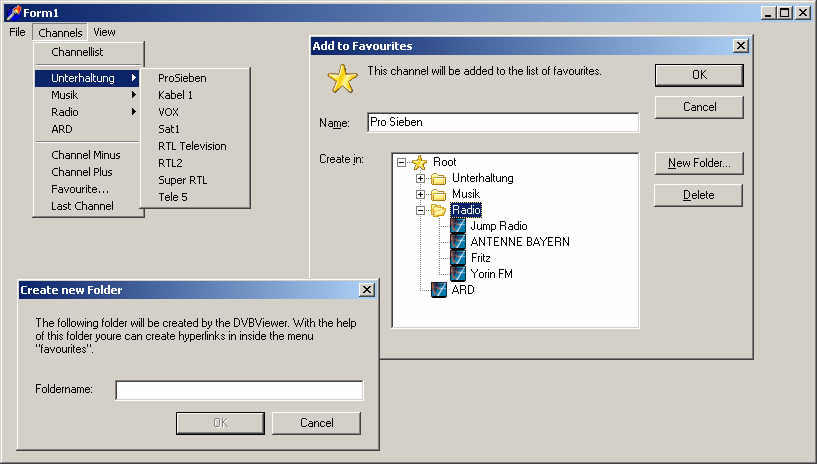
Task: Close the Create new Folder dialog
Action: coord(367,290)
